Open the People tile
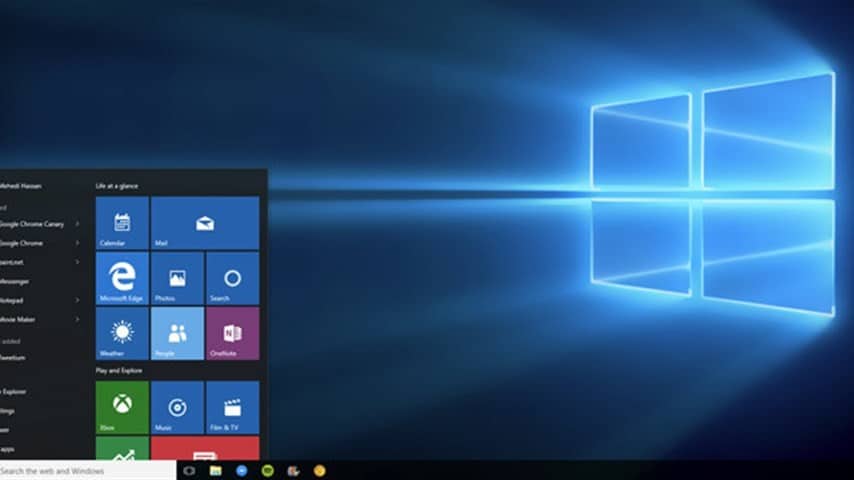The image size is (854, 480). point(177,333)
